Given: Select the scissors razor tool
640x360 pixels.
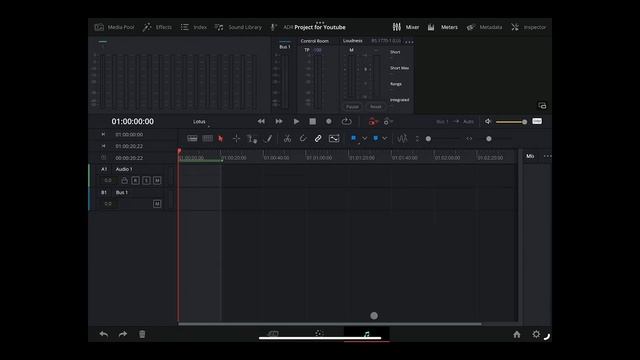Looking at the screenshot, I should 287,139.
